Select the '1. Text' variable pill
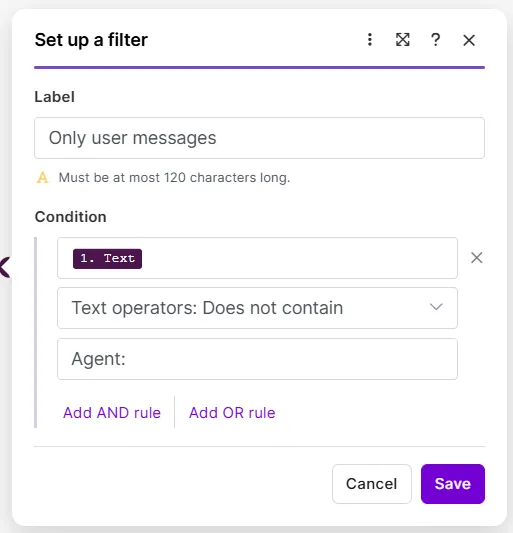The width and height of the screenshot is (513, 533). point(107,258)
